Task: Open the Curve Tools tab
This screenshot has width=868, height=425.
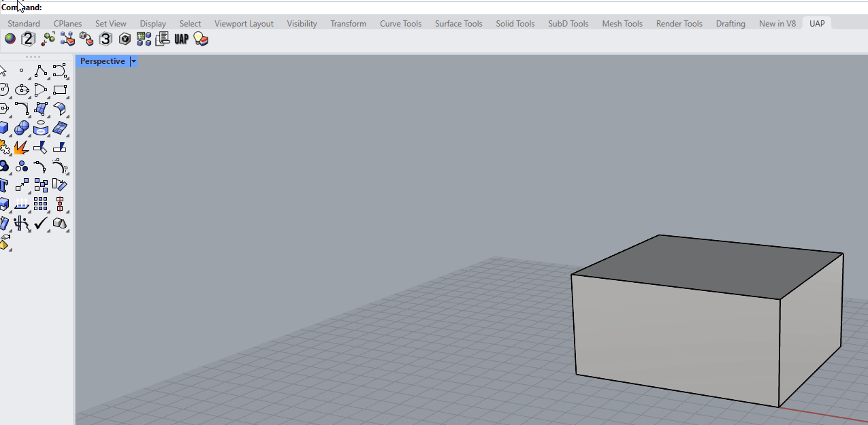Action: coord(401,23)
